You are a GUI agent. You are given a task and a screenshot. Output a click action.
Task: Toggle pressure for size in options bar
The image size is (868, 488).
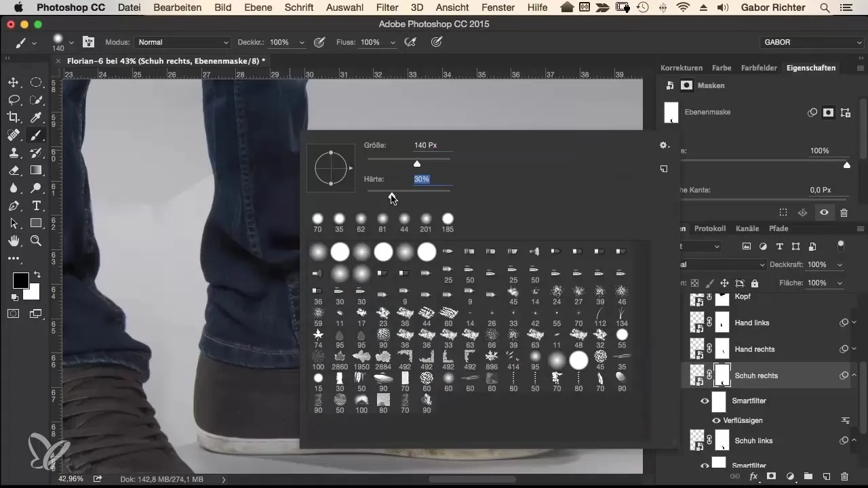click(x=437, y=42)
